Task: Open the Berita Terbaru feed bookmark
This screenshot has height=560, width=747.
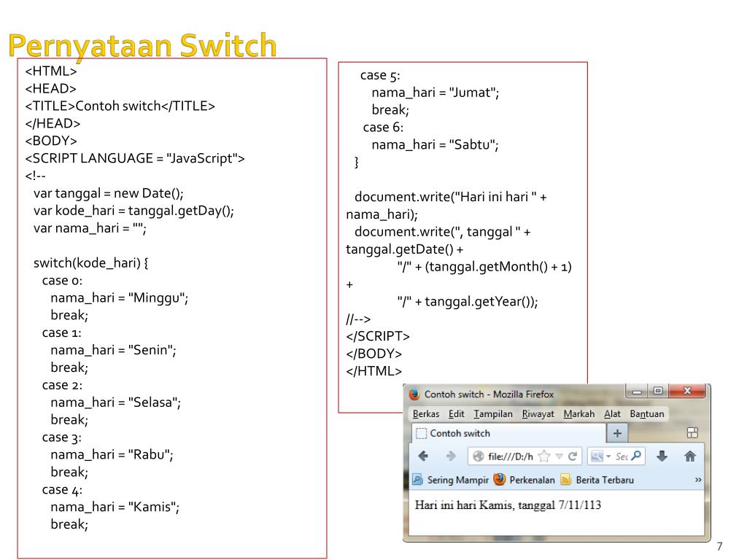Action: [597, 480]
